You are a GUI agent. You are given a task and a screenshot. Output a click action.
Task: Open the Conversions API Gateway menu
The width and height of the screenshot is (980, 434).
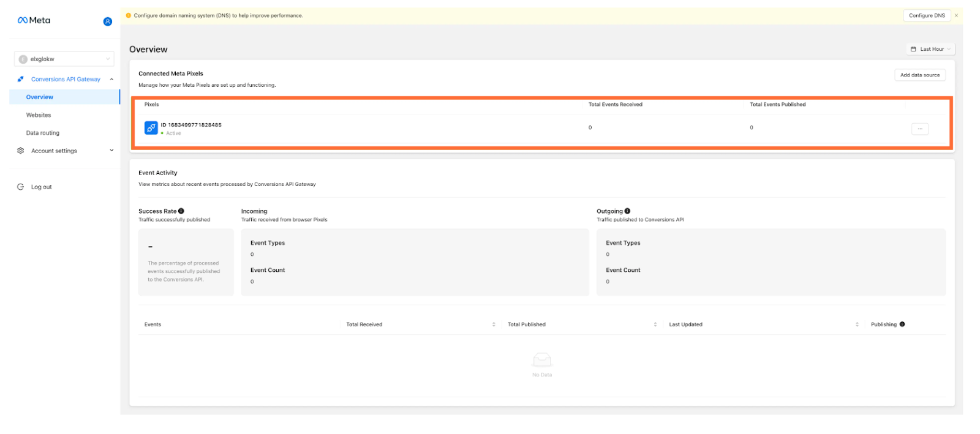(66, 79)
